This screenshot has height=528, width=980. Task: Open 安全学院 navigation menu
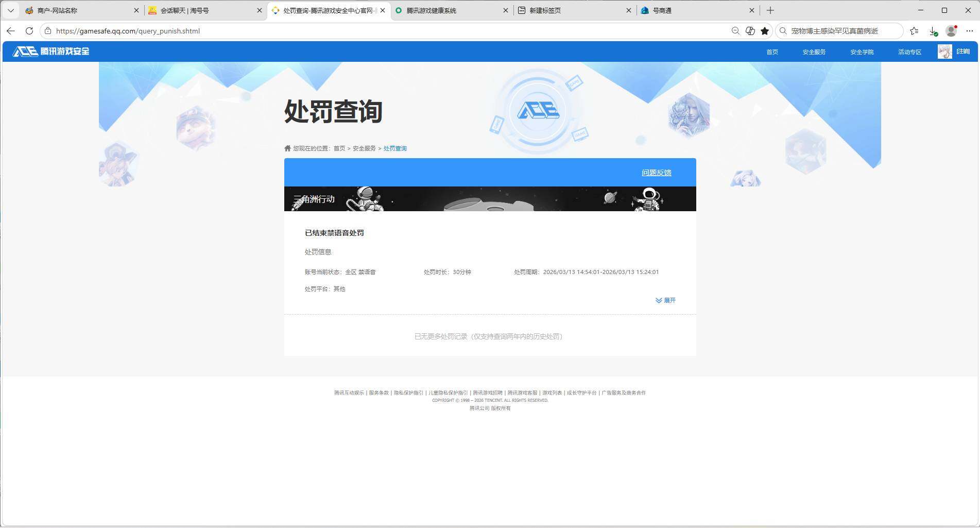click(x=862, y=52)
